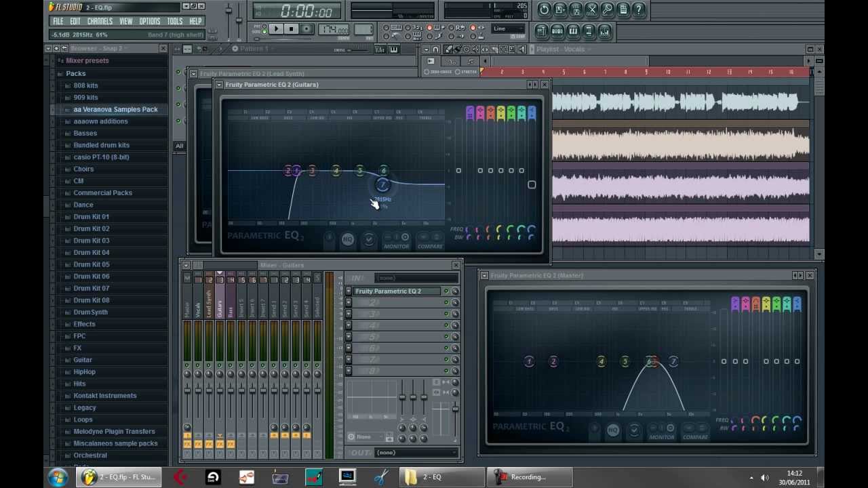Click COMPARE in Master EQ
The image size is (868, 488).
tap(695, 438)
